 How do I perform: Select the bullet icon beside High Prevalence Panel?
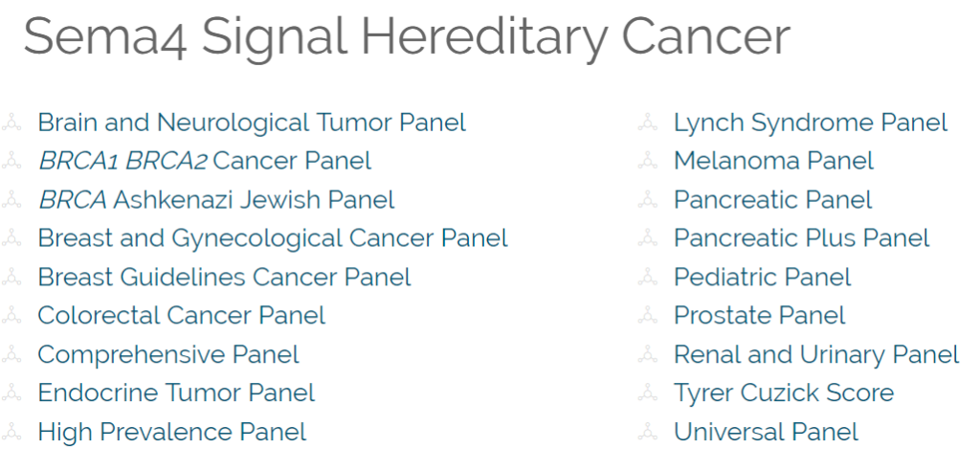[x=11, y=432]
